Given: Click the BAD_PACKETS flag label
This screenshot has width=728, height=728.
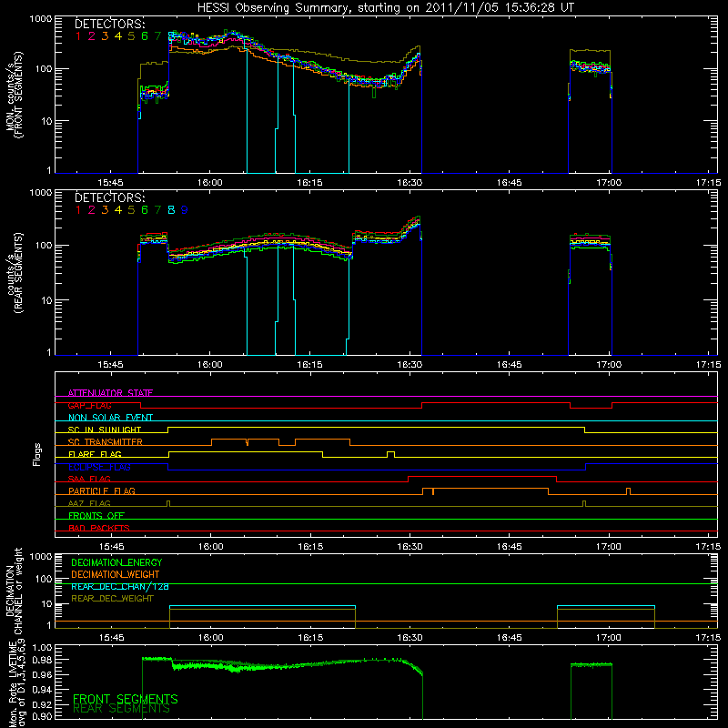Looking at the screenshot, I should click(99, 528).
